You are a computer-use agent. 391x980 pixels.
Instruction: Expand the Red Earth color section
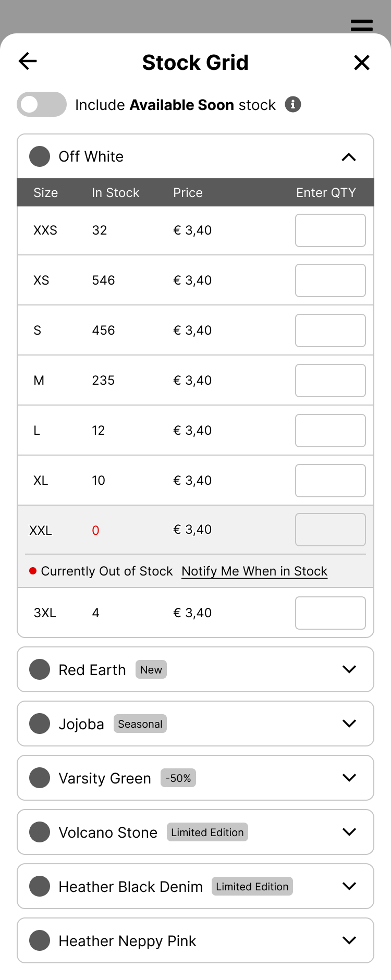click(349, 669)
